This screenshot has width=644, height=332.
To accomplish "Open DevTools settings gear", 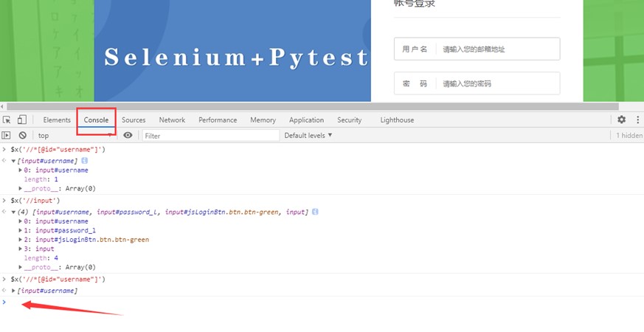I will 621,120.
